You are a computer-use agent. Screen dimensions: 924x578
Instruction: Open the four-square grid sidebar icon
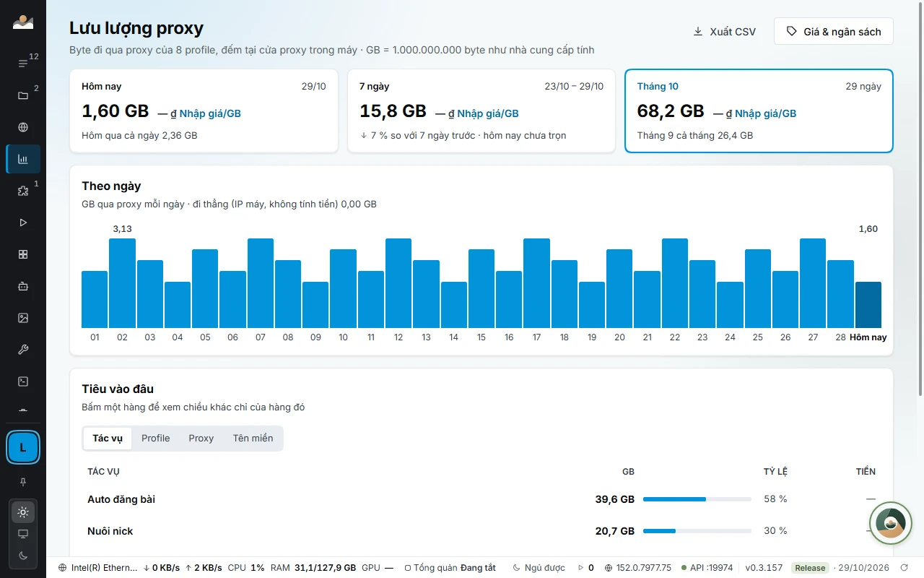23,254
